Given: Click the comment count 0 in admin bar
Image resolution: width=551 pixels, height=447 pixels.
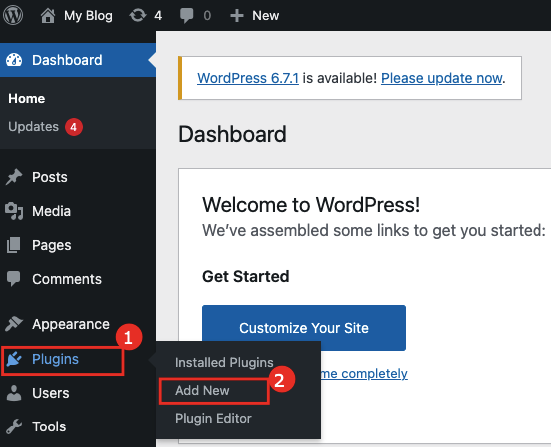Looking at the screenshot, I should click(207, 15).
